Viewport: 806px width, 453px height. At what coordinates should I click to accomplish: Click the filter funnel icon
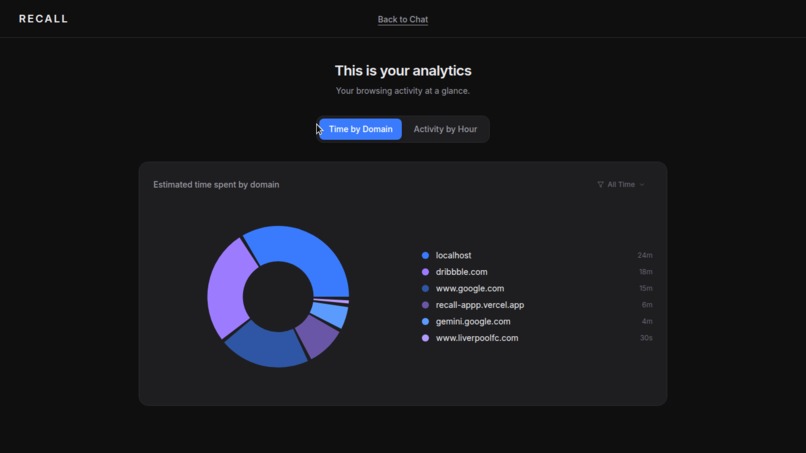[600, 185]
